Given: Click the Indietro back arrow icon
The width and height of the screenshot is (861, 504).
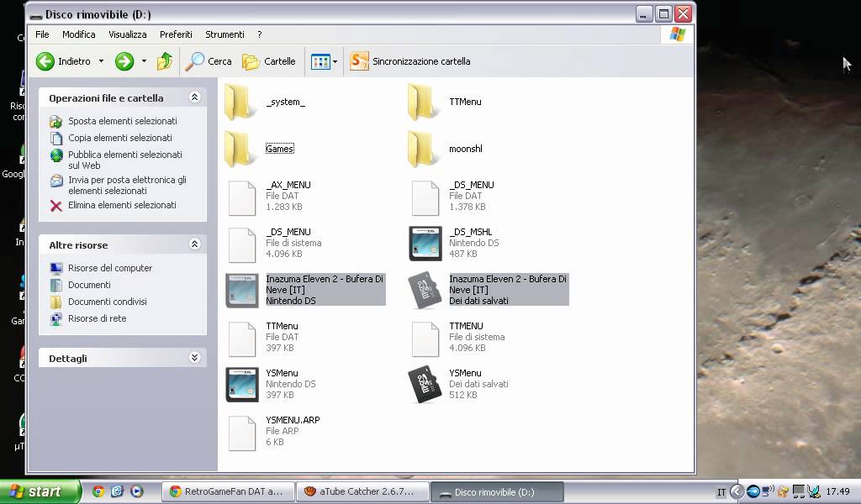Looking at the screenshot, I should coord(45,61).
